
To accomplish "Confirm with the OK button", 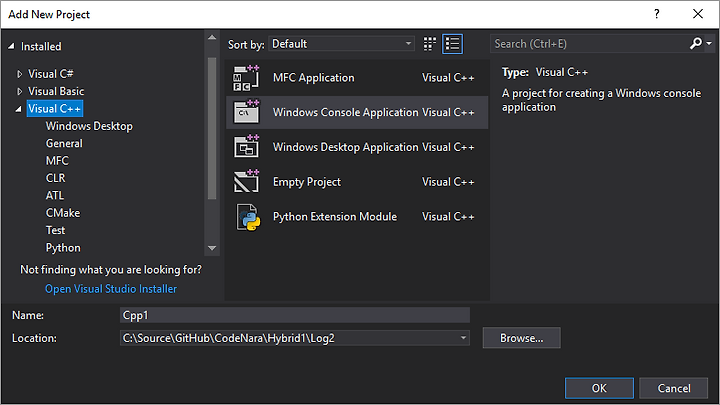I will pyautogui.click(x=599, y=388).
